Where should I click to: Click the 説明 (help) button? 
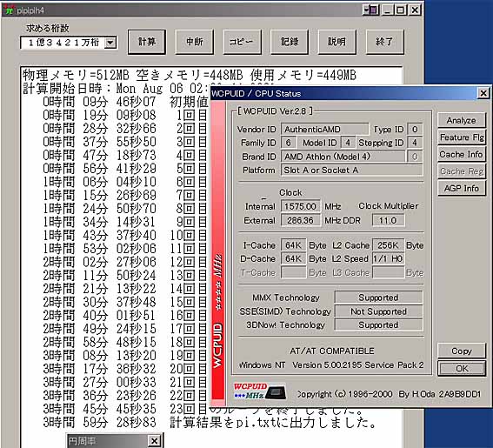click(x=337, y=42)
